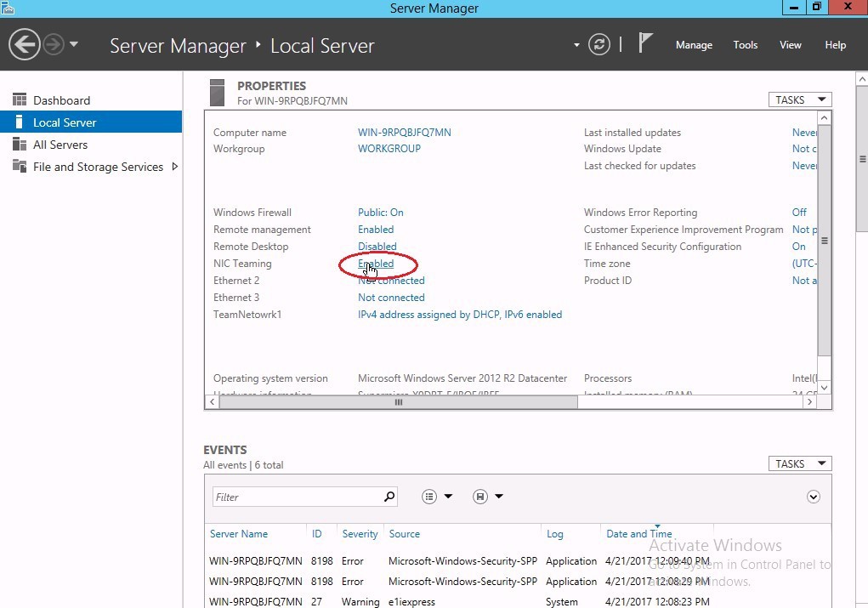Toggle Windows Error Reporting setting
The image size is (868, 608).
[798, 212]
